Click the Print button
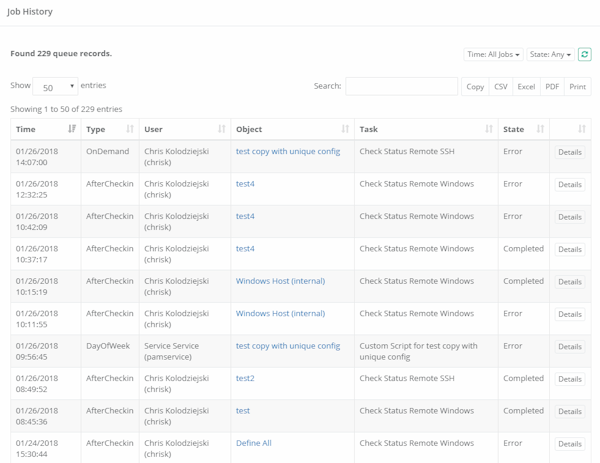 (578, 87)
